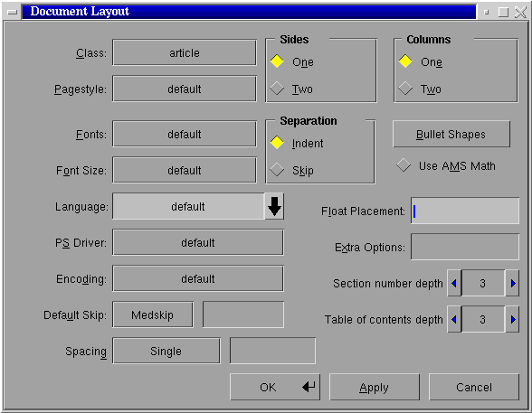The image size is (532, 413).
Task: Open the Class choice showing article
Action: (185, 52)
